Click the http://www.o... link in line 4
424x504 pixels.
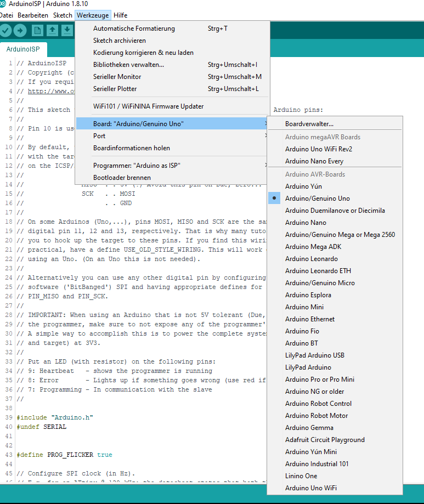[51, 91]
